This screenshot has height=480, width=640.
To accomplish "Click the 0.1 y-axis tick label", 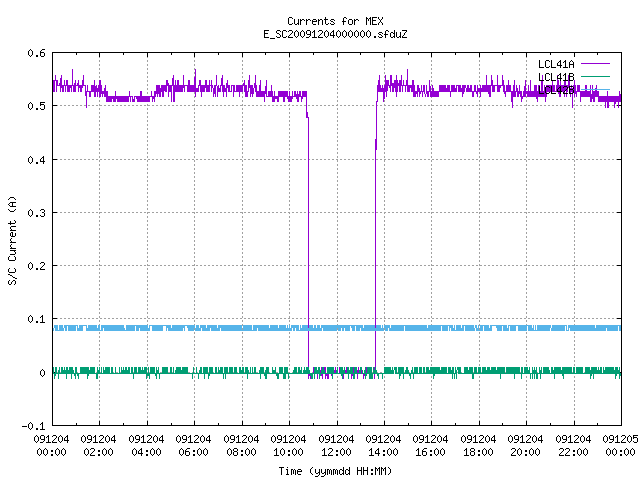I will coord(36,319).
